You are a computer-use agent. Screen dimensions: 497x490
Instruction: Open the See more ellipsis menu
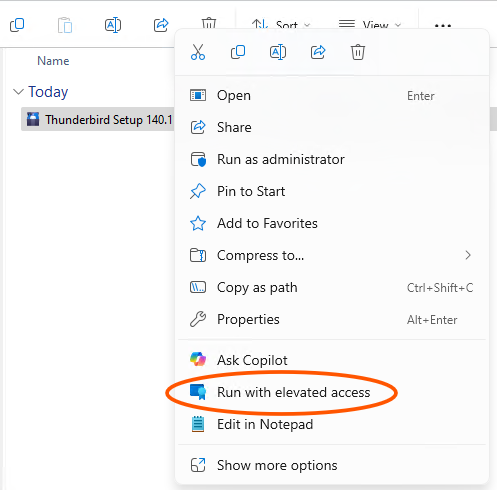tap(443, 25)
